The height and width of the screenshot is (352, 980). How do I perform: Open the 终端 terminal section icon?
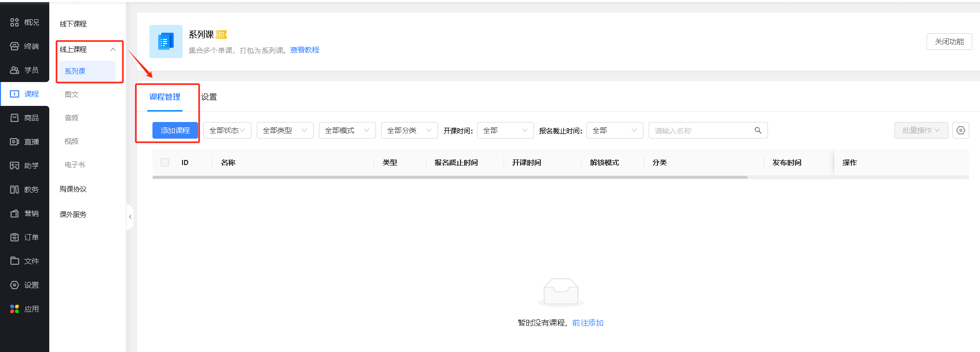click(15, 46)
